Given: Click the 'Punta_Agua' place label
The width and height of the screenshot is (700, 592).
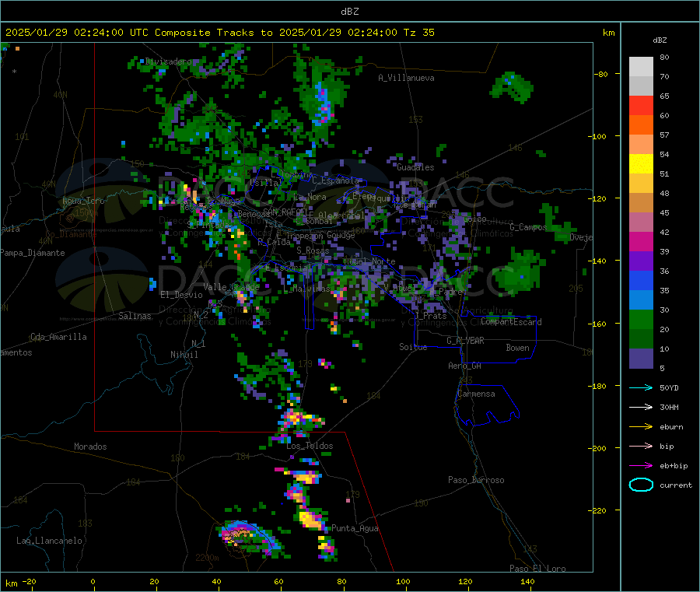Looking at the screenshot, I should (355, 529).
